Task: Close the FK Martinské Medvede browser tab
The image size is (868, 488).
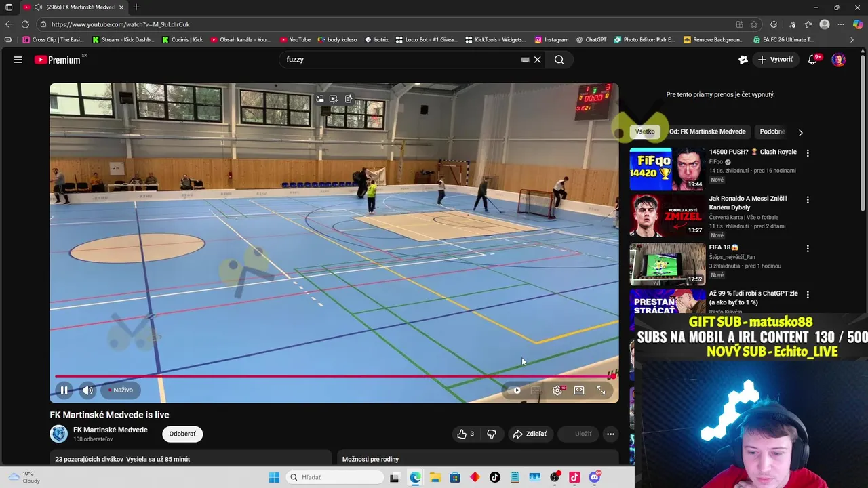Action: pyautogui.click(x=121, y=7)
